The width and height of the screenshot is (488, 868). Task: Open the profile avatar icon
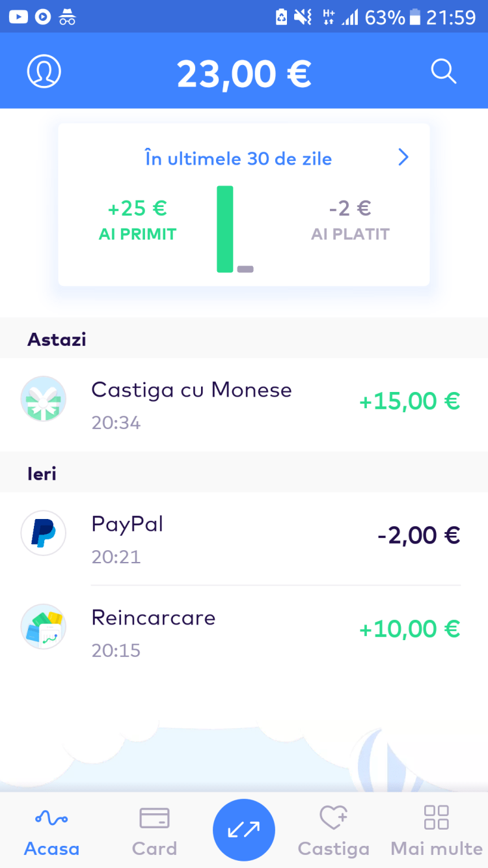[44, 71]
